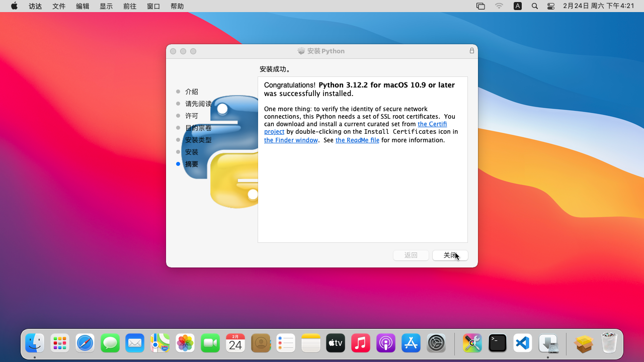Viewport: 644px width, 362px height.
Task: Open the 显示 menu
Action: [106, 6]
